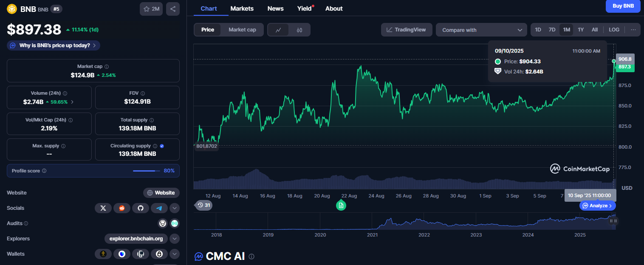This screenshot has height=265, width=644.
Task: Open BNB's X (Twitter) social link
Action: (x=103, y=208)
